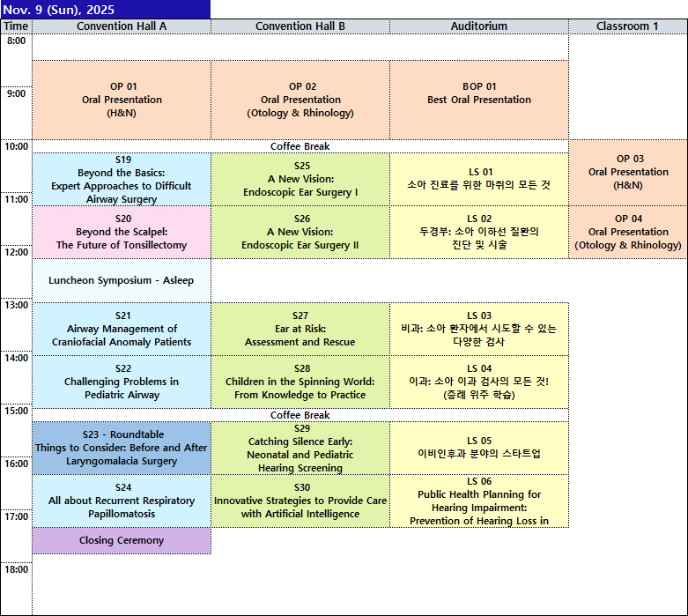Click the Luncheon Symposium - Asleep block
Screen dimensions: 688x616
pyautogui.click(x=122, y=280)
